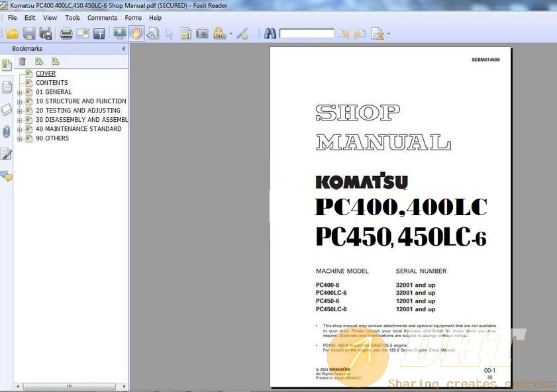Click the pen signature validation icon
Image resolution: width=557 pixels, height=392 pixels.
point(242,34)
